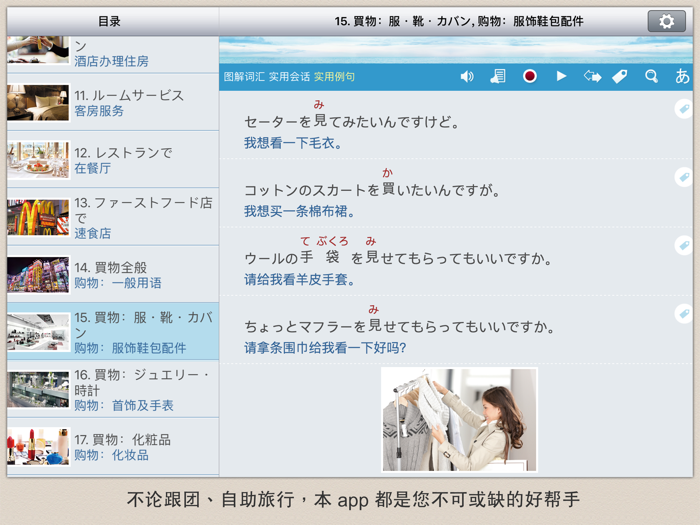Screen dimensions: 700x525
Task: Tap the sentence セーターを見てみたいんですけど。
Action: tap(352, 121)
